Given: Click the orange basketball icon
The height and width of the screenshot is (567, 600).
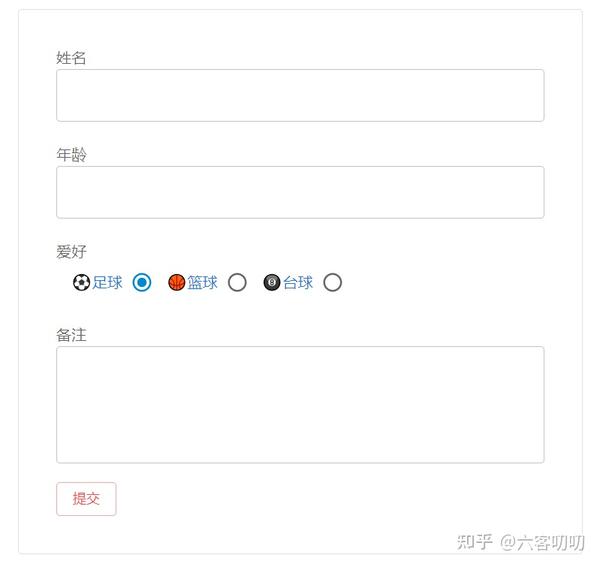Looking at the screenshot, I should click(177, 283).
